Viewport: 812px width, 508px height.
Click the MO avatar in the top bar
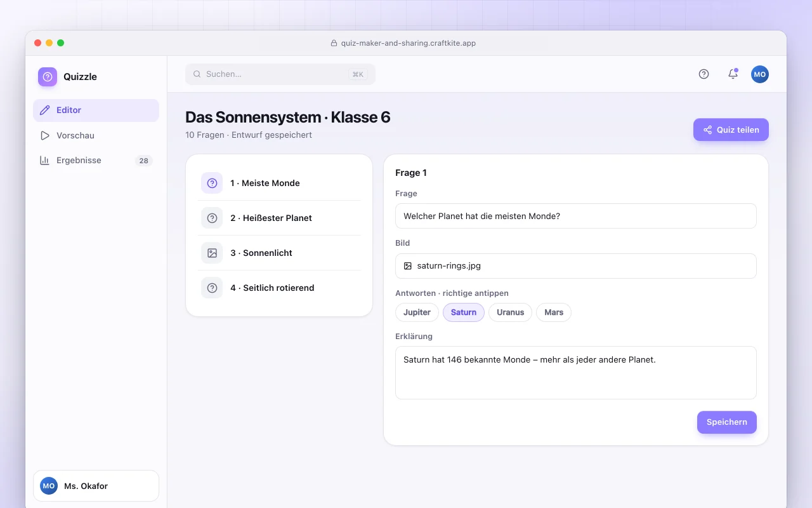pyautogui.click(x=760, y=74)
